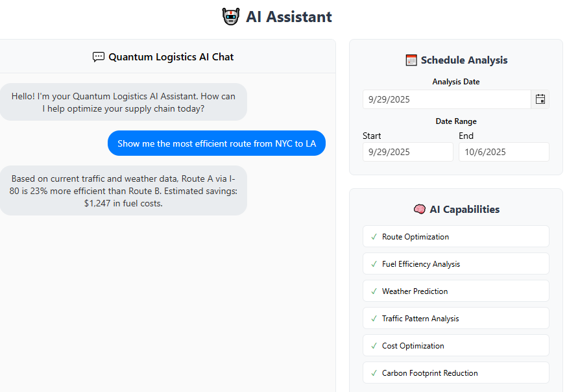Click the checkmark next to Route Optimization
The image size is (567, 392).
[x=374, y=237]
